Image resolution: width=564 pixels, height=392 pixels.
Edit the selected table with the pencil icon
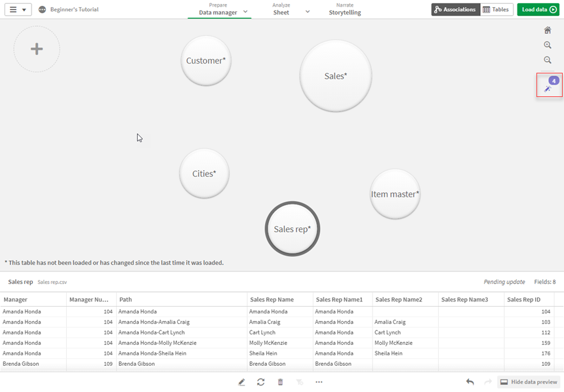pos(241,382)
